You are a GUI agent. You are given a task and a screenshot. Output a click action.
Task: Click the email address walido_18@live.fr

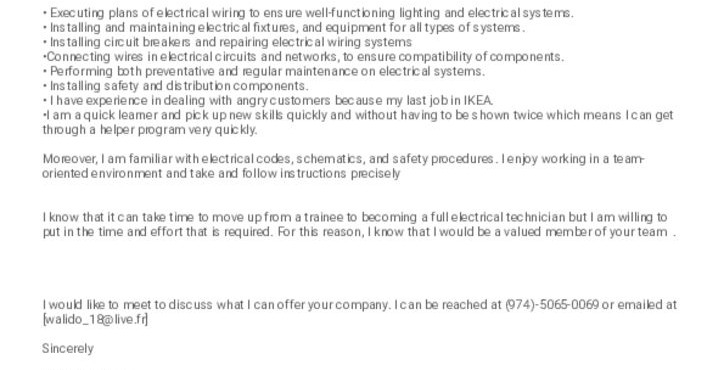tap(95, 320)
